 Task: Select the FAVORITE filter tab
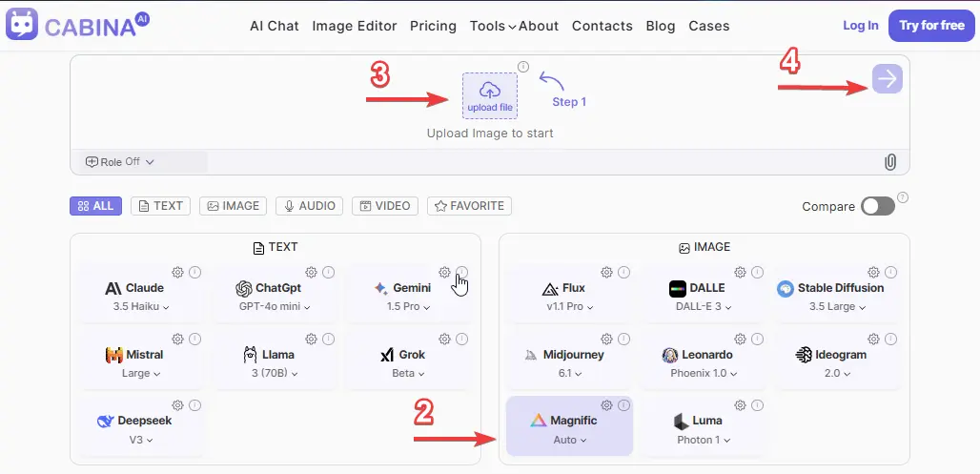pyautogui.click(x=469, y=206)
